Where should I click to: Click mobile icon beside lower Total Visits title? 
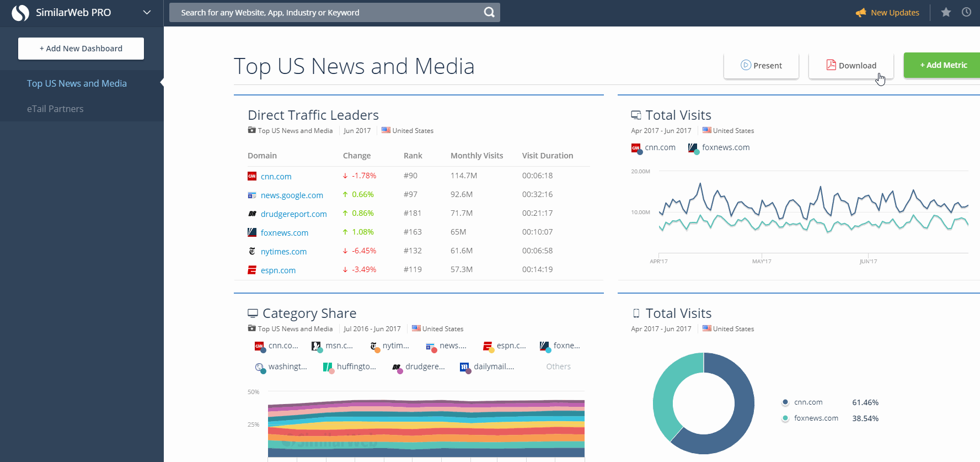tap(636, 313)
